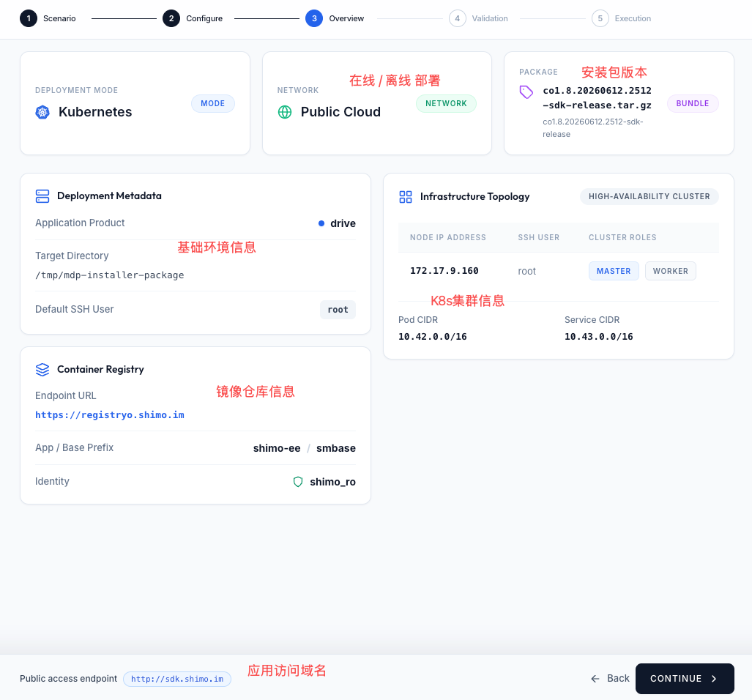Click the Infrastructure Topology grid icon
Image resolution: width=752 pixels, height=700 pixels.
tap(406, 197)
